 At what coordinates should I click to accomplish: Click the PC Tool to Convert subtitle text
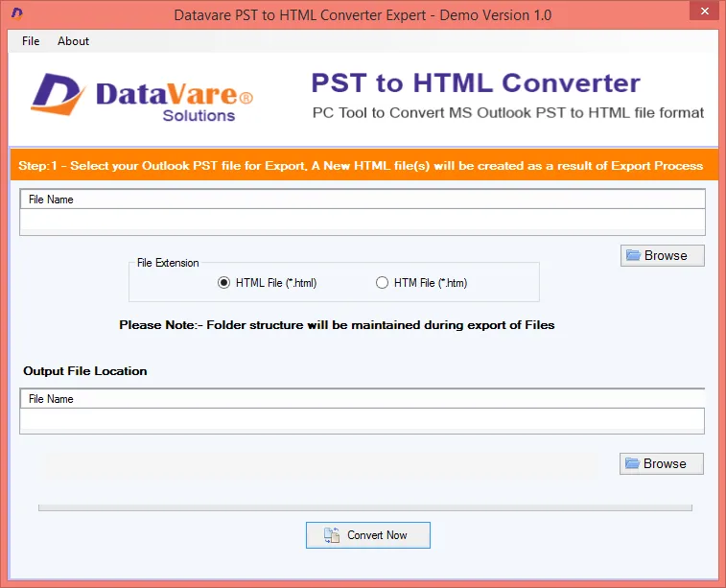pyautogui.click(x=508, y=113)
